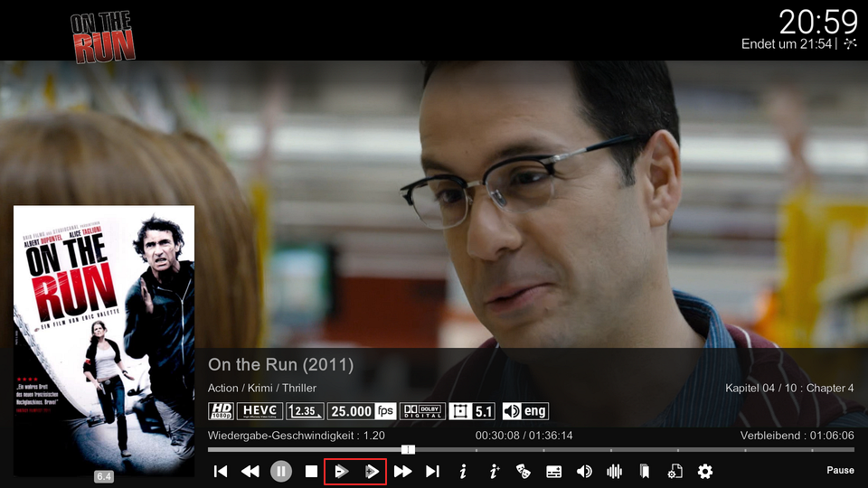Click the HEVC codec badge

click(259, 411)
